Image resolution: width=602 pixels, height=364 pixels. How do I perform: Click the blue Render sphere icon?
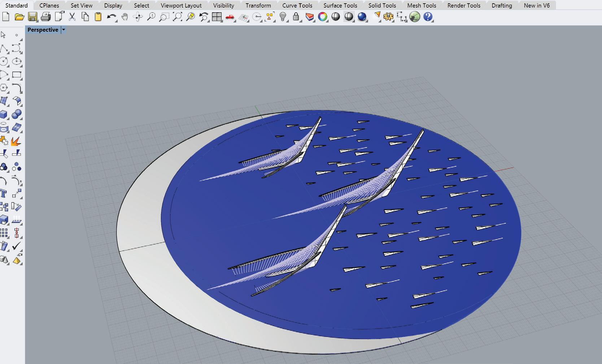[362, 17]
